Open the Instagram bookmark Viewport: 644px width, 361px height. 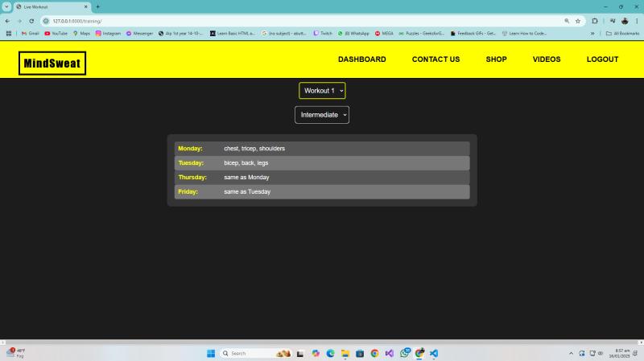click(109, 34)
